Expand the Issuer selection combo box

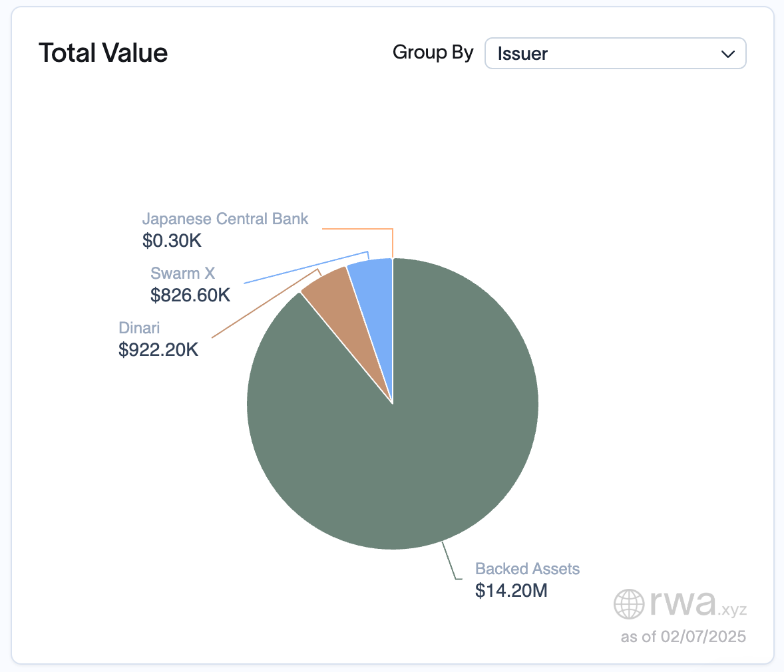pyautogui.click(x=615, y=54)
